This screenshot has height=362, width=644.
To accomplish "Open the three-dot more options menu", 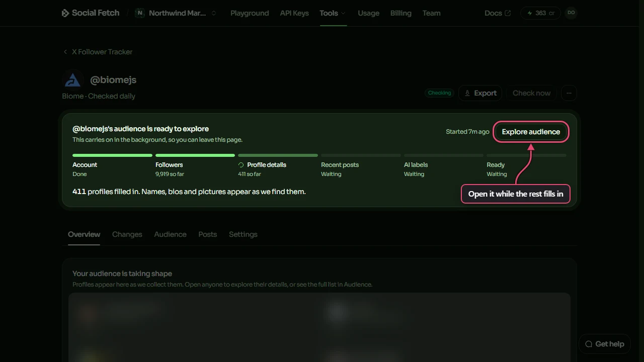I will (x=569, y=93).
